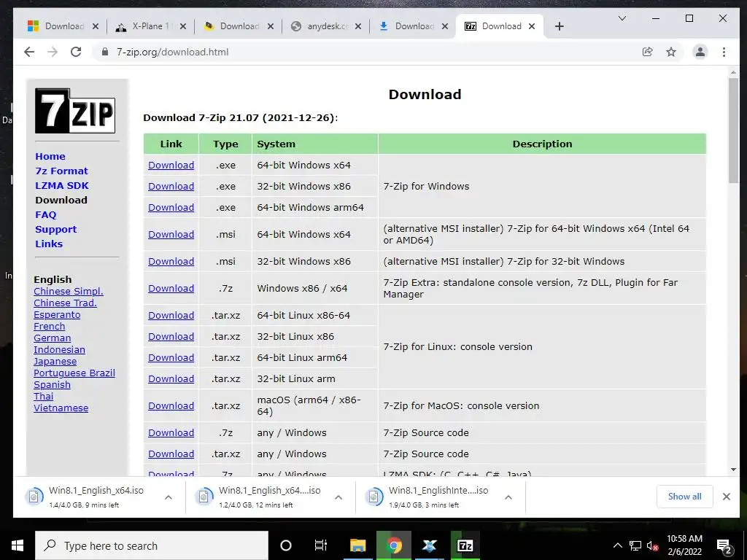Click the lock icon beside 7-zip.org address
Viewport: 747px width, 560px height.
coord(105,52)
